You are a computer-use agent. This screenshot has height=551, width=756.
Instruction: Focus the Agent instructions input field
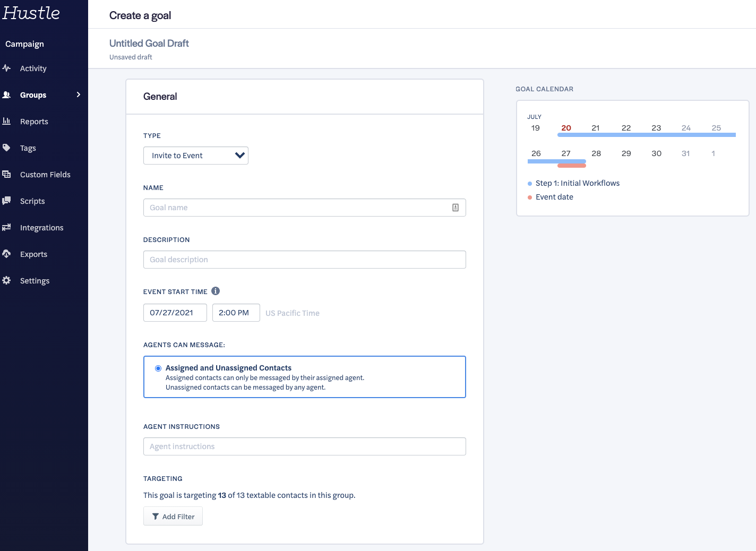pyautogui.click(x=305, y=446)
